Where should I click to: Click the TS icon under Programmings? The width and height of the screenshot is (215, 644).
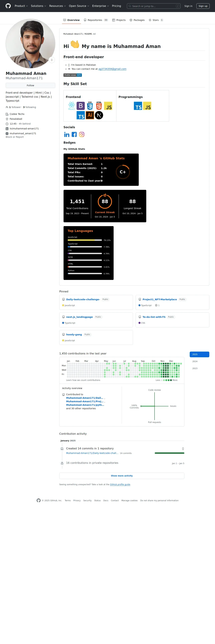[x=138, y=106]
